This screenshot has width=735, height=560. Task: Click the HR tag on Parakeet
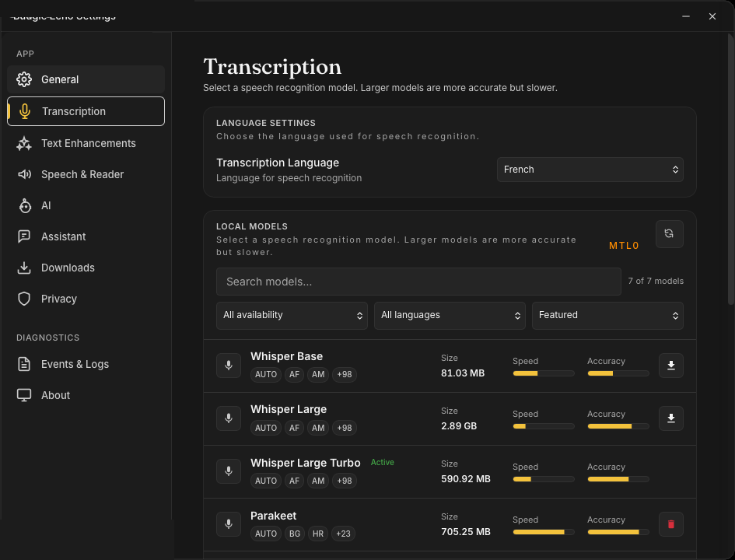pos(318,534)
